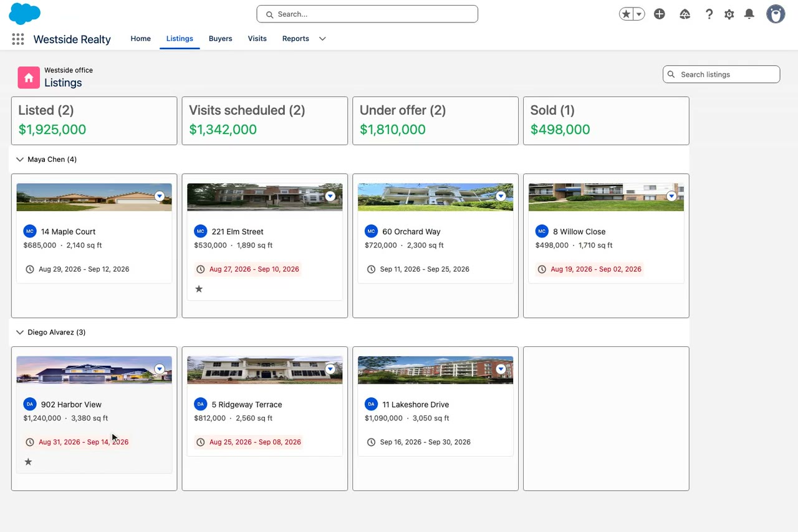Open the Global Actions plus icon
798x532 pixels.
pyautogui.click(x=660, y=14)
